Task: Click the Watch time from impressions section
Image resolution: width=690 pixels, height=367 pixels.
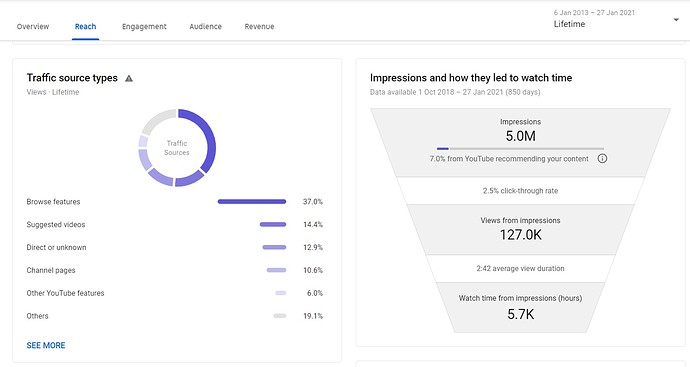Action: click(520, 307)
